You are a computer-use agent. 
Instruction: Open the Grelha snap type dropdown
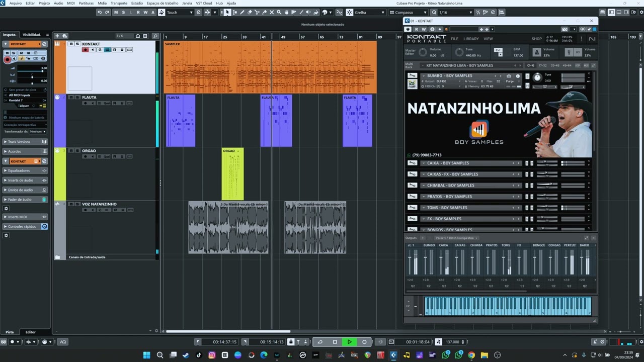pos(369,12)
